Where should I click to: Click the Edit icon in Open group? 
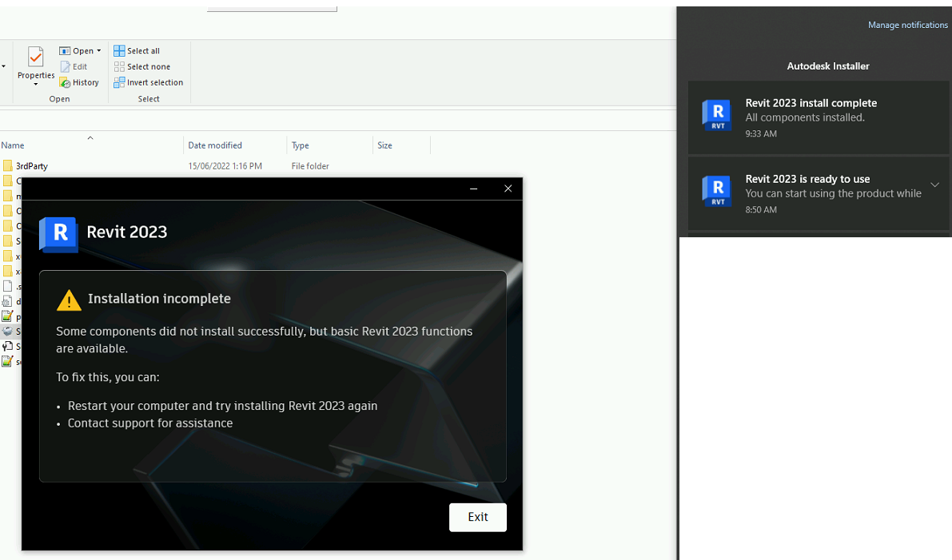[65, 67]
